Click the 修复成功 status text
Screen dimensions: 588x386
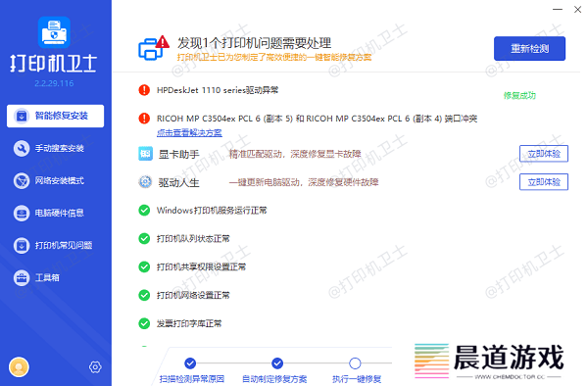click(x=519, y=96)
